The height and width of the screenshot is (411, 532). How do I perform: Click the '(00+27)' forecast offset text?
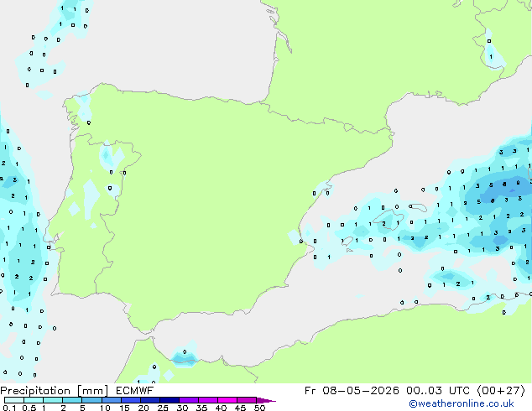pyautogui.click(x=501, y=391)
